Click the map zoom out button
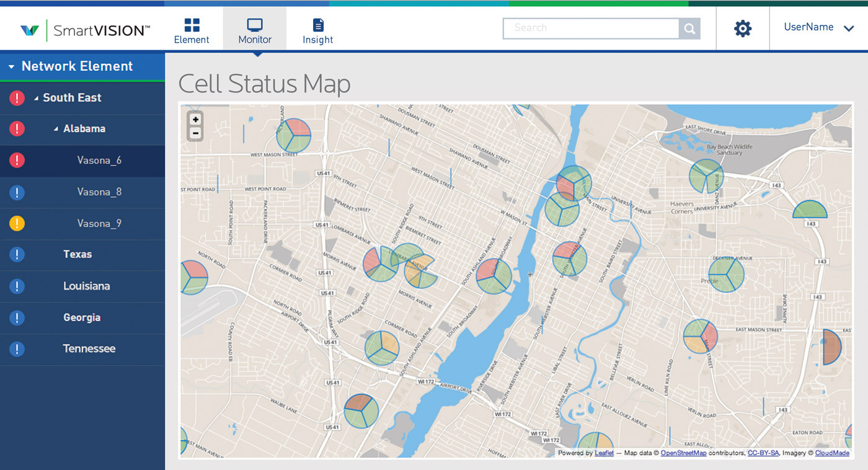 [195, 133]
